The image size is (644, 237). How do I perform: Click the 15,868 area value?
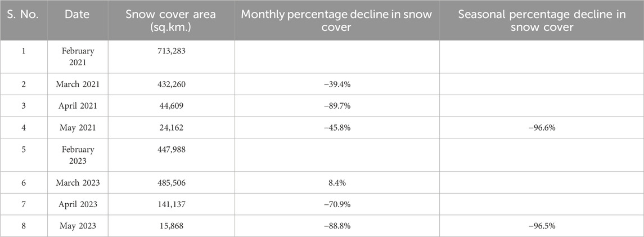coord(172,226)
